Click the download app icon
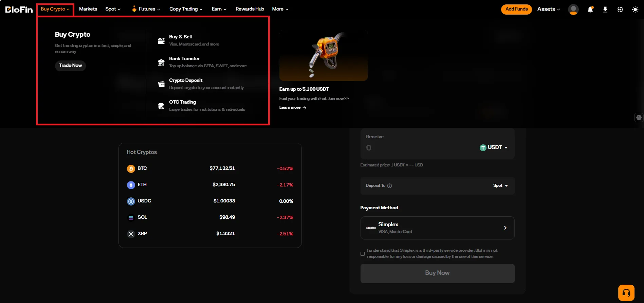The width and height of the screenshot is (644, 303). [x=605, y=10]
